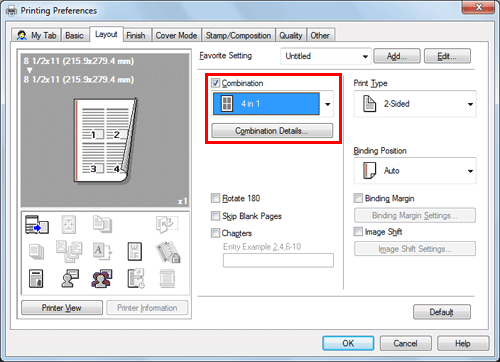Click the 'A' document font icon
Screen dimensions: 500x362
click(102, 252)
